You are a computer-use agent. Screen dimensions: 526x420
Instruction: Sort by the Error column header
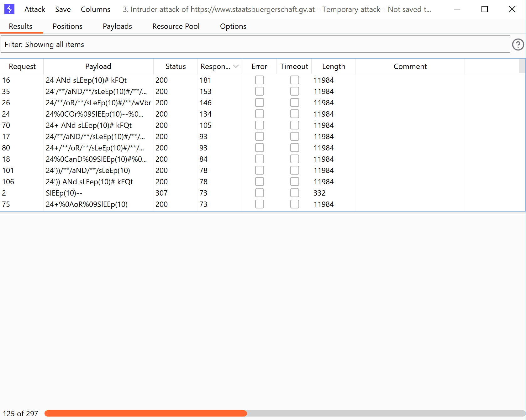tap(259, 66)
